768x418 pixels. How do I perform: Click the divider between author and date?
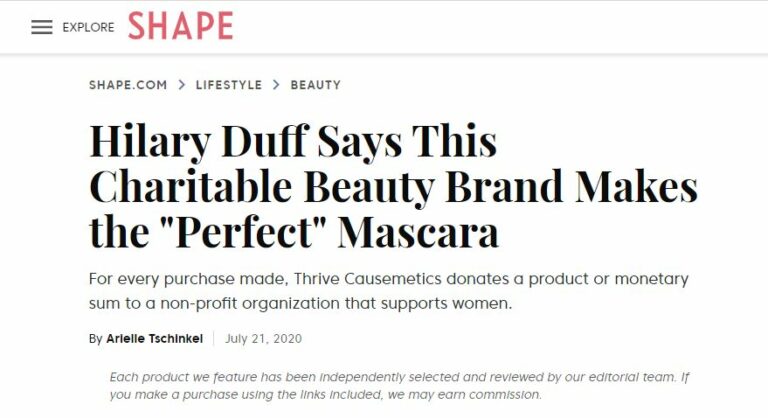point(214,339)
